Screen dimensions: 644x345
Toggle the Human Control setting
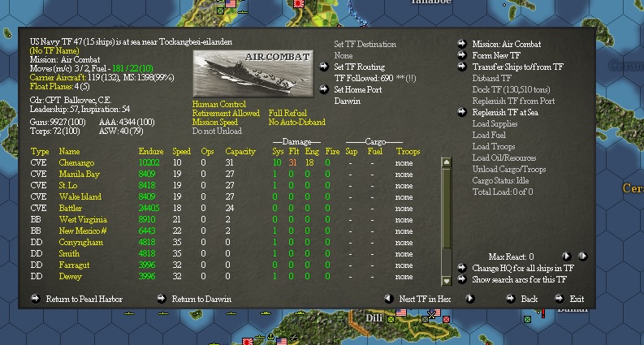click(x=219, y=105)
